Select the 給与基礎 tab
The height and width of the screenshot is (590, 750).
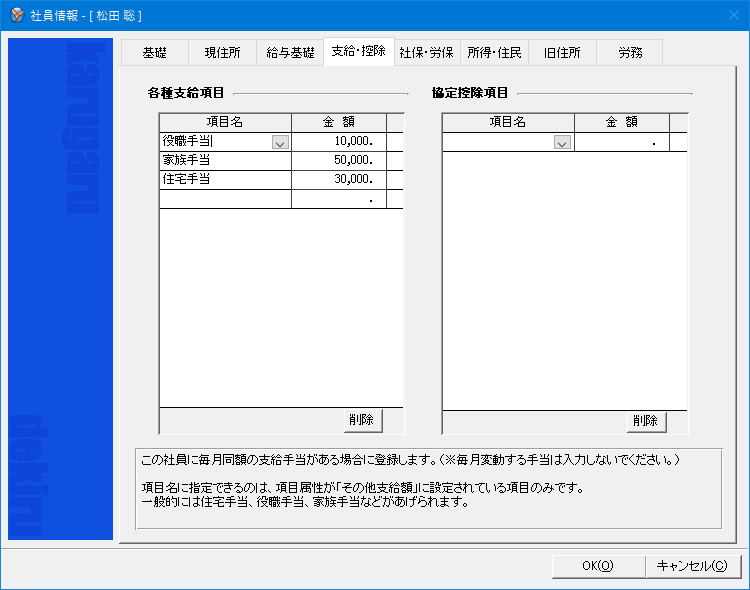(x=290, y=53)
